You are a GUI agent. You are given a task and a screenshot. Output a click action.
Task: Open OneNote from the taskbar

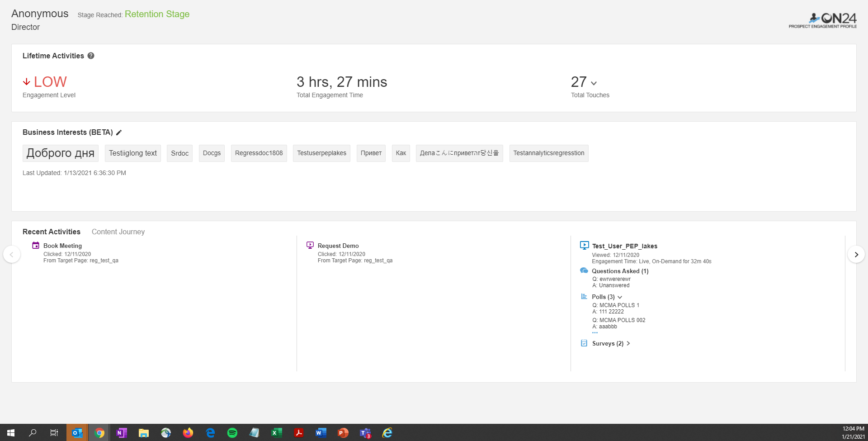(x=122, y=433)
